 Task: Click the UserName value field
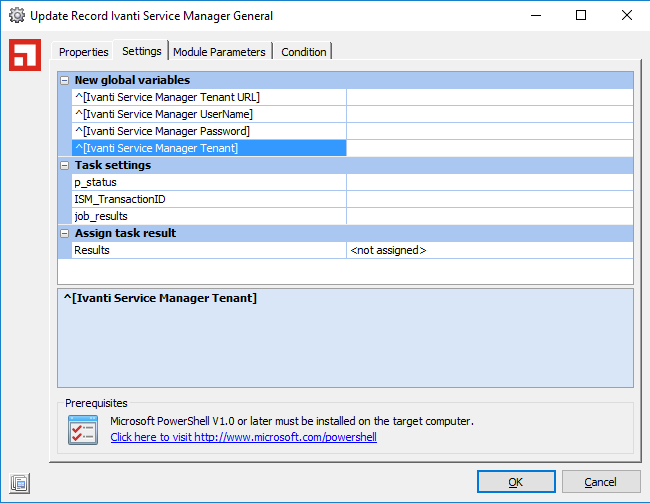click(490, 114)
